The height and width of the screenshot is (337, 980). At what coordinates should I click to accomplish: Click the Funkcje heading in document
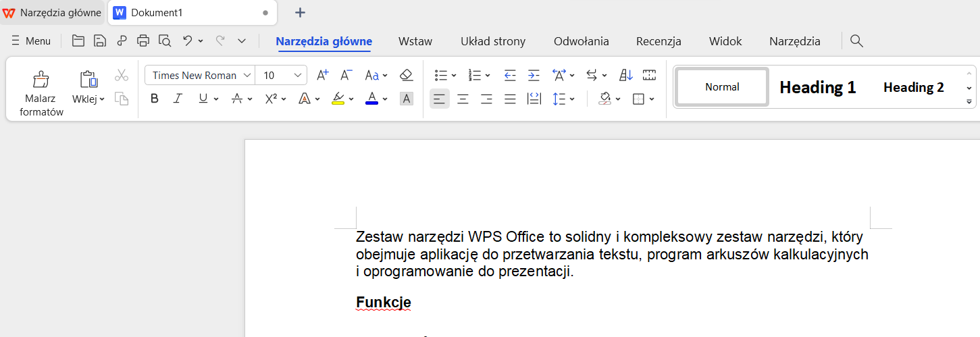[x=384, y=303]
